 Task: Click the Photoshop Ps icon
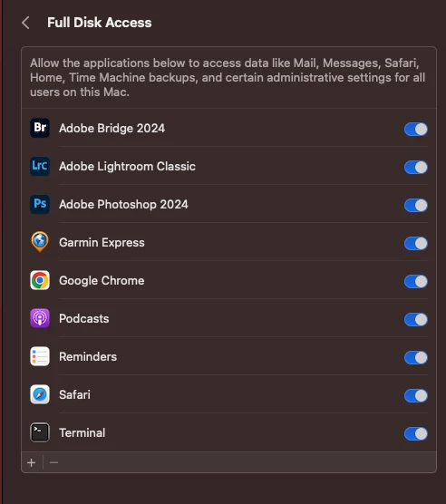coord(40,204)
